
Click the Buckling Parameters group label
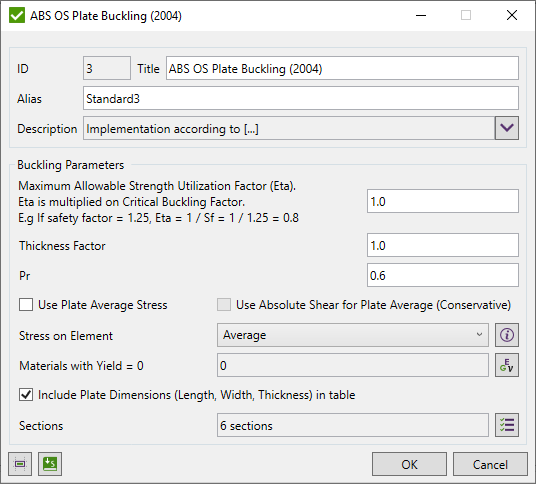click(x=70, y=165)
